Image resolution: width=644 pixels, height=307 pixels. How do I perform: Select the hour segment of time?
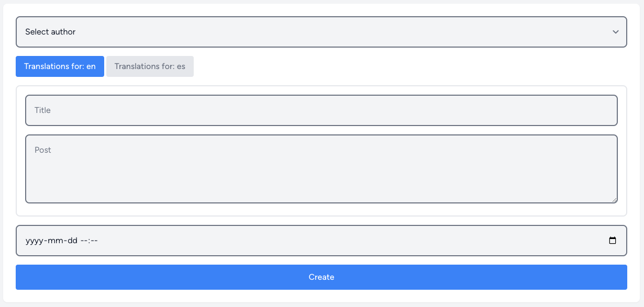(x=84, y=241)
